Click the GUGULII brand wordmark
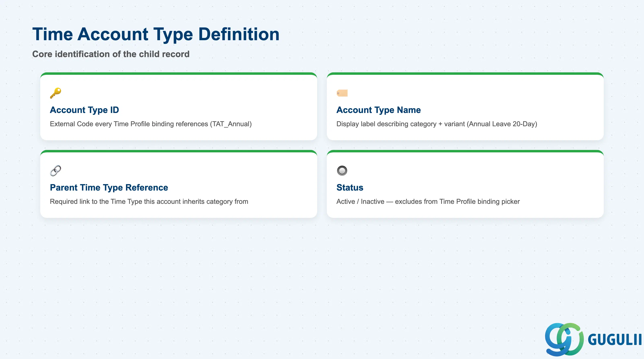644x359 pixels. [x=614, y=340]
